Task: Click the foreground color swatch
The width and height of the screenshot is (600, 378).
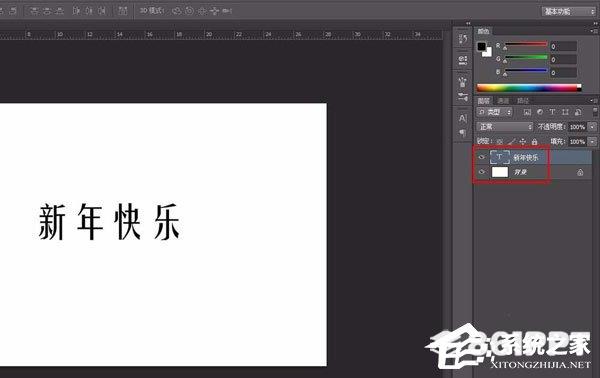Action: 481,47
